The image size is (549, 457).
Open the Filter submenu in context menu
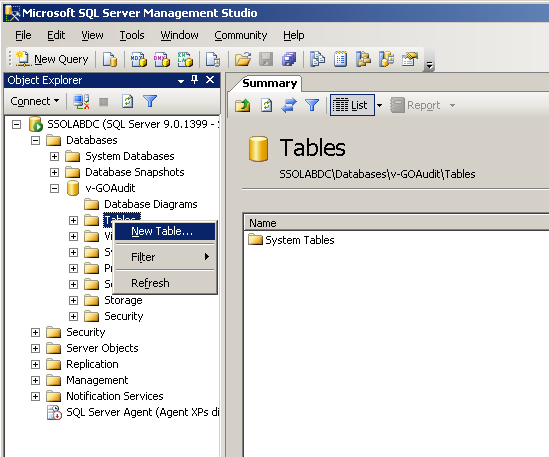[165, 257]
